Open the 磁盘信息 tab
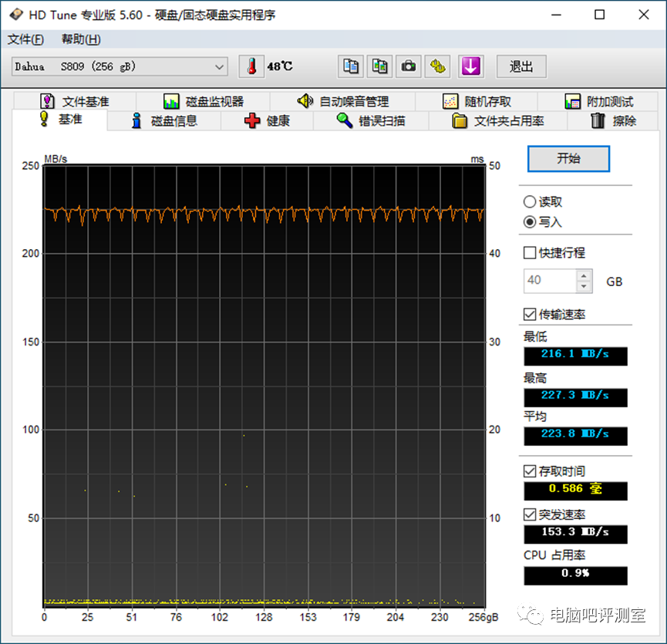 click(164, 121)
